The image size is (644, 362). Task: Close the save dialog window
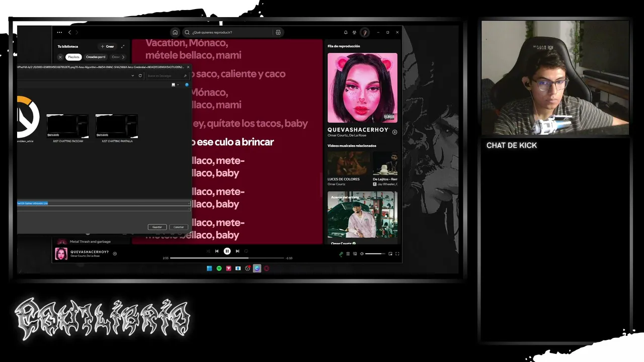188,67
